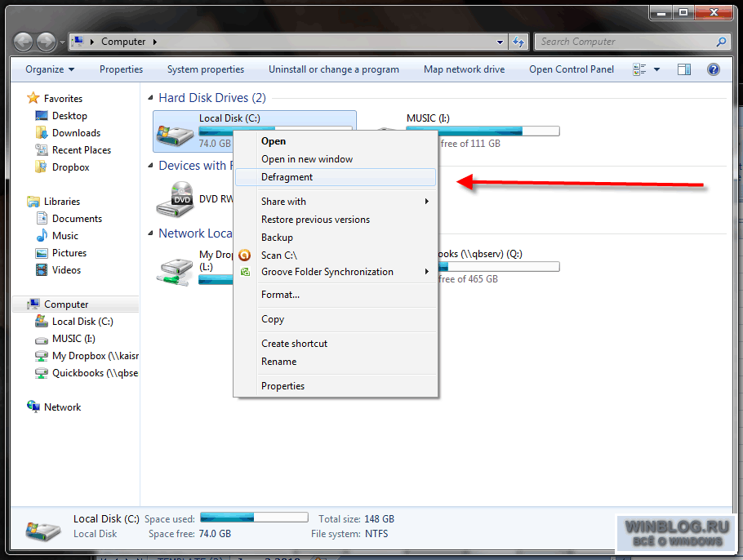This screenshot has width=743, height=560.
Task: Click the Back navigation arrow button
Action: pyautogui.click(x=23, y=42)
